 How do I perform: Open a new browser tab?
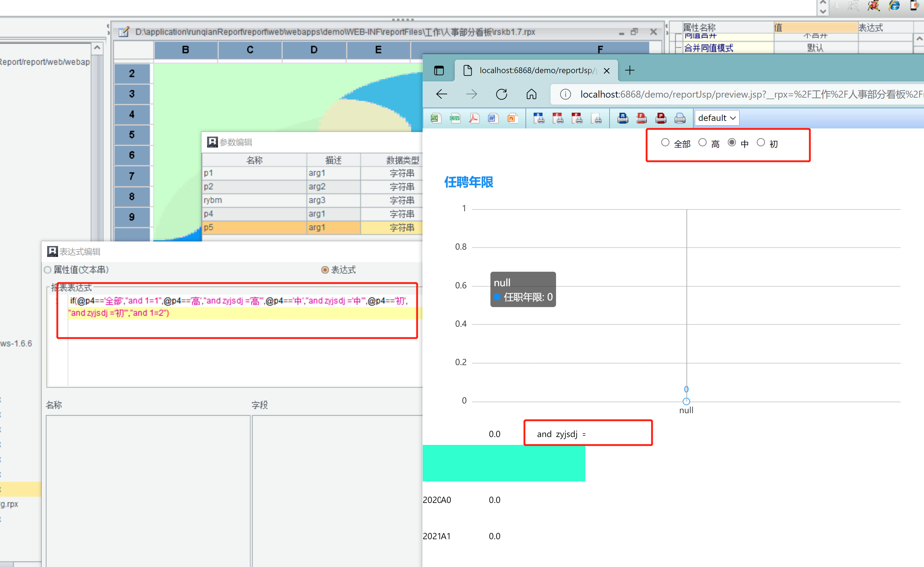coord(630,70)
